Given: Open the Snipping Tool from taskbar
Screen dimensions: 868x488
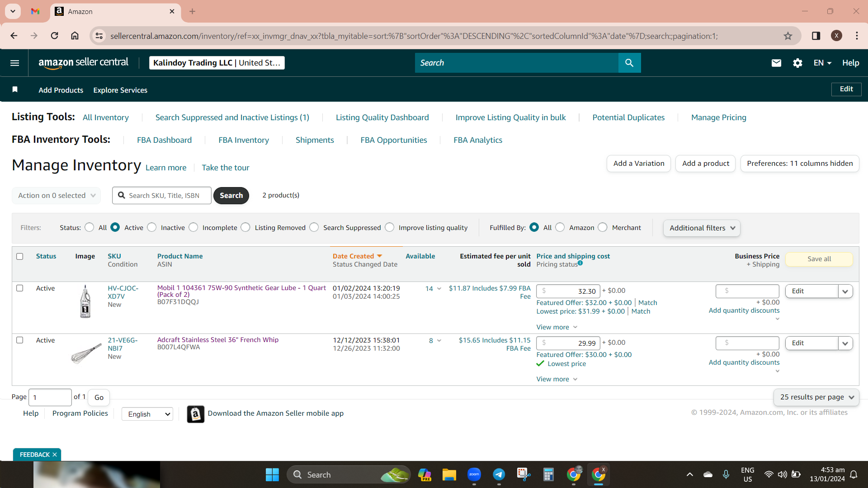Looking at the screenshot, I should pyautogui.click(x=524, y=474).
